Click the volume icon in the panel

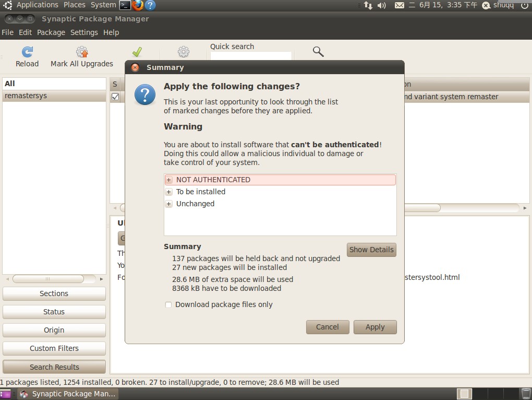click(x=382, y=5)
